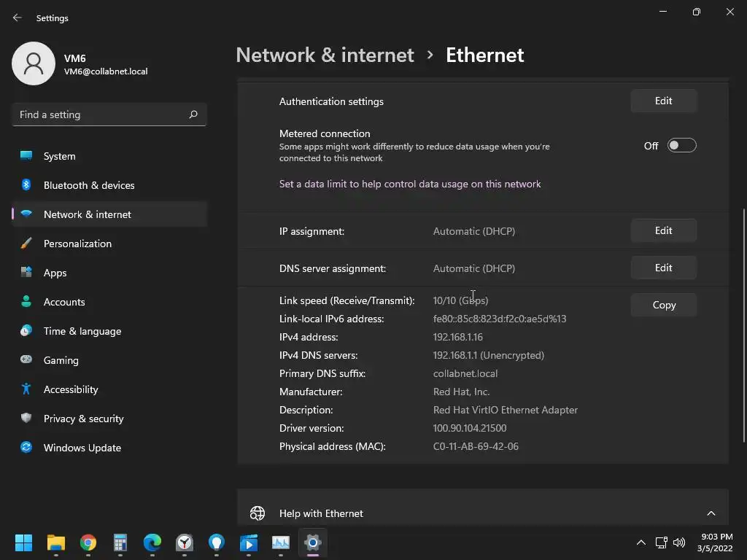Select the Personalization paintbrush icon
Image resolution: width=747 pixels, height=560 pixels.
click(x=26, y=244)
